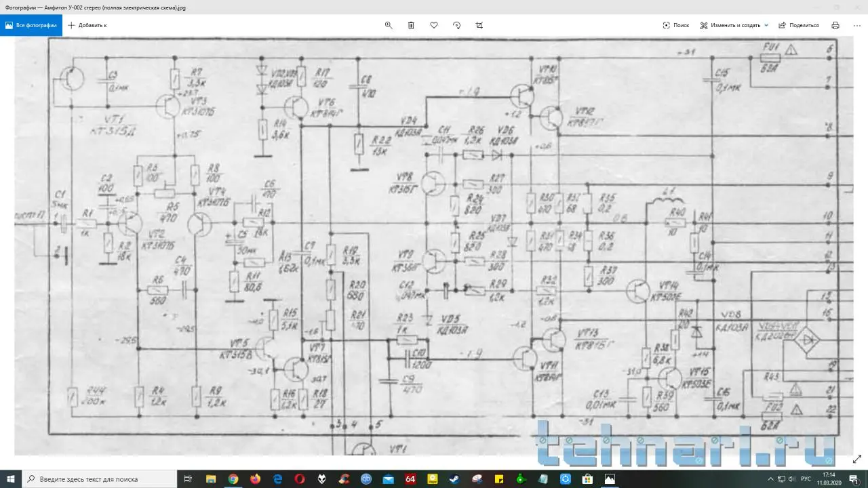This screenshot has height=488, width=868.
Task: Click the Добавить к button
Action: pos(87,25)
